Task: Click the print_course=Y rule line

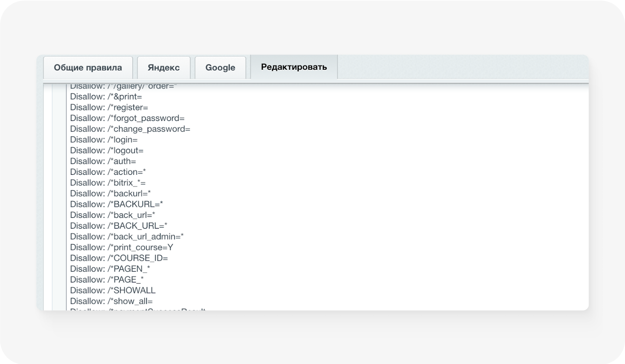Action: [x=122, y=247]
